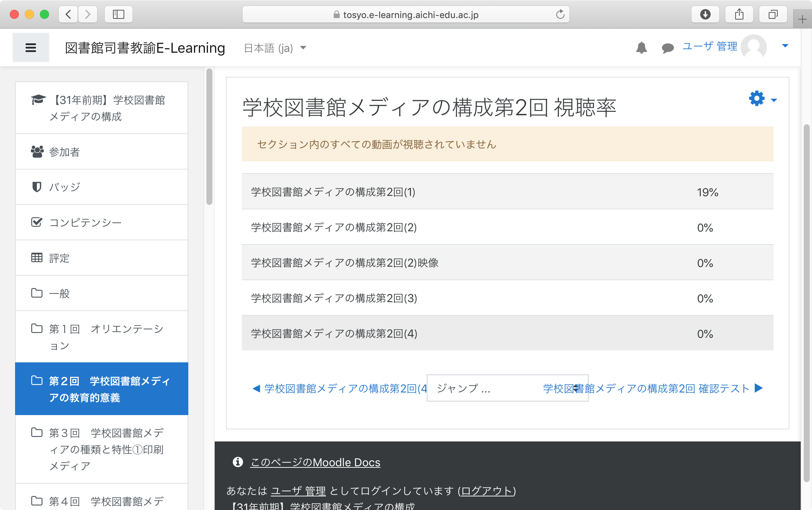Toggle the hamburger navigation drawer button
Screen dimensions: 812x510
pos(31,47)
